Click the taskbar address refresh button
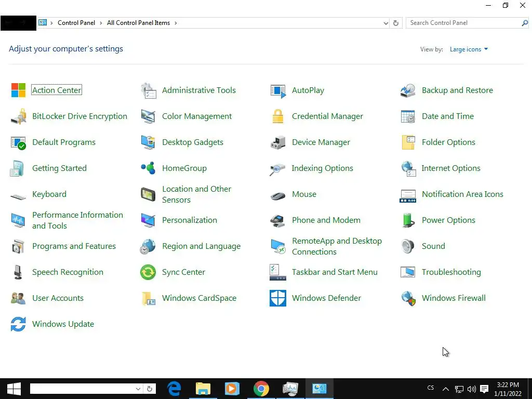This screenshot has height=399, width=532. pos(150,389)
